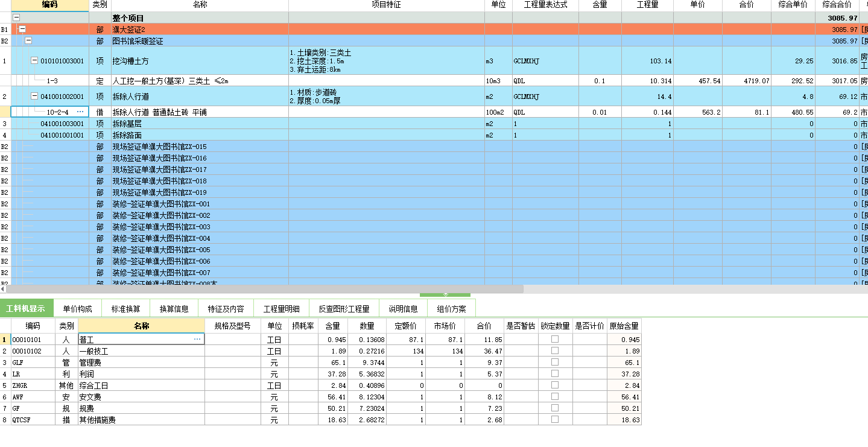The height and width of the screenshot is (447, 868).
Task: Open the 换算信息 tab
Action: (174, 308)
